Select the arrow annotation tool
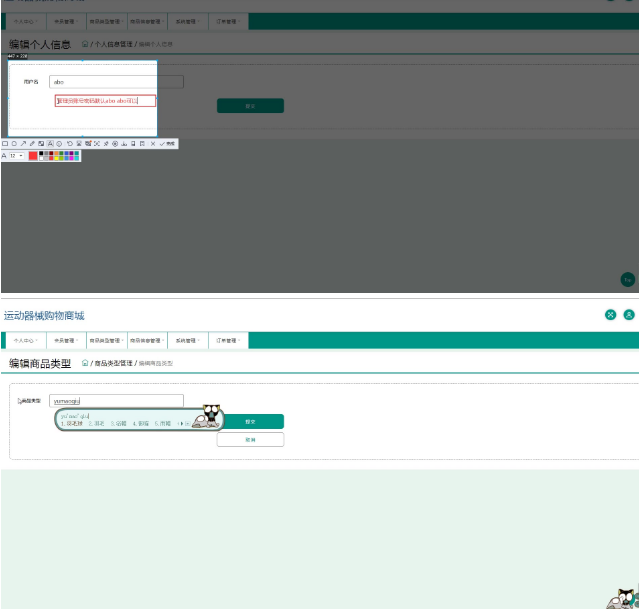Image resolution: width=639 pixels, height=609 pixels. tap(23, 143)
